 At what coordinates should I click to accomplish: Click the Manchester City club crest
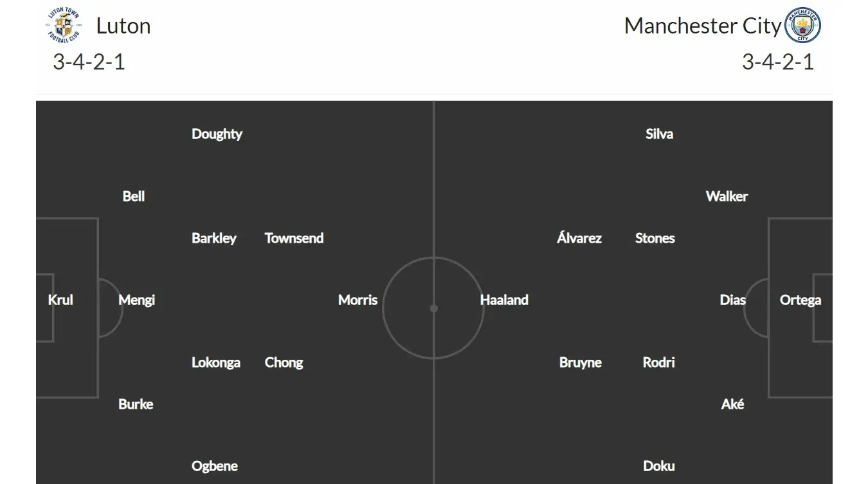[x=803, y=26]
